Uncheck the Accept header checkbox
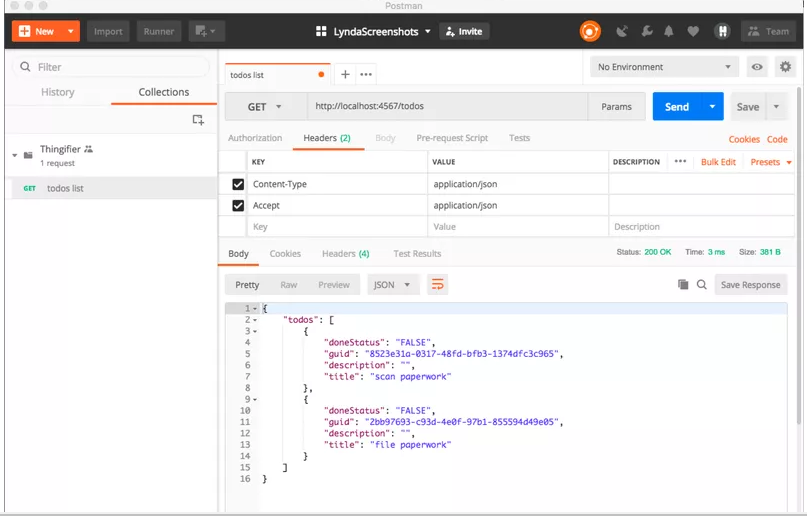 (x=238, y=206)
